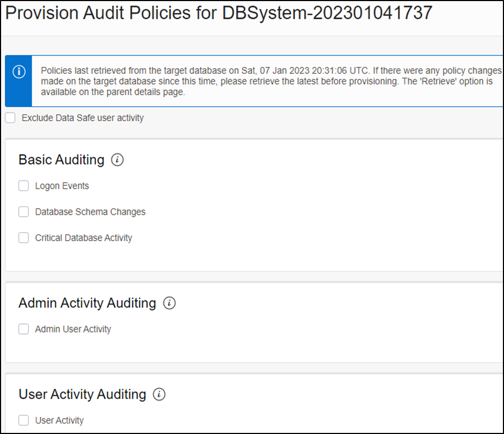
Task: Open the User Activity Auditing info icon
Action: 159,394
